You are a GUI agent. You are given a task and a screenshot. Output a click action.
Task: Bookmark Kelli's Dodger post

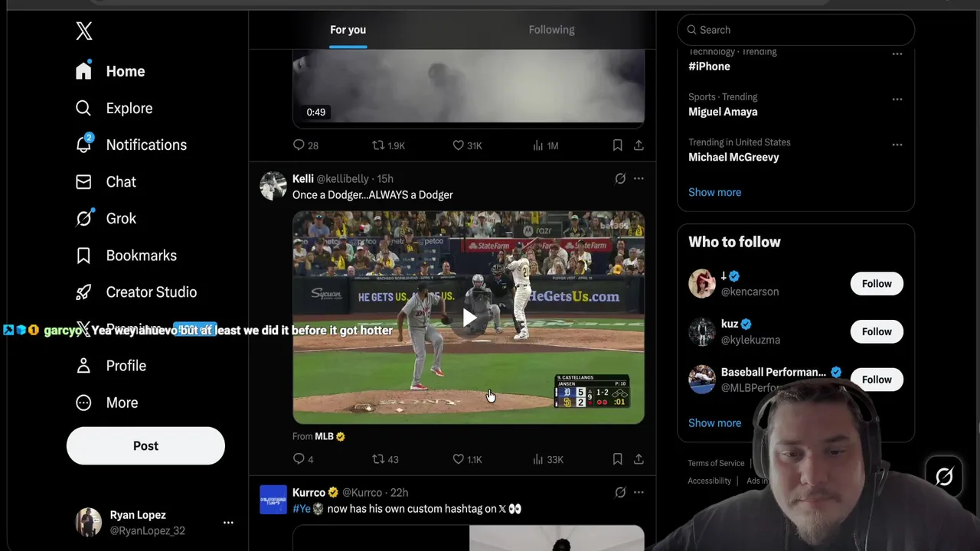pyautogui.click(x=617, y=459)
